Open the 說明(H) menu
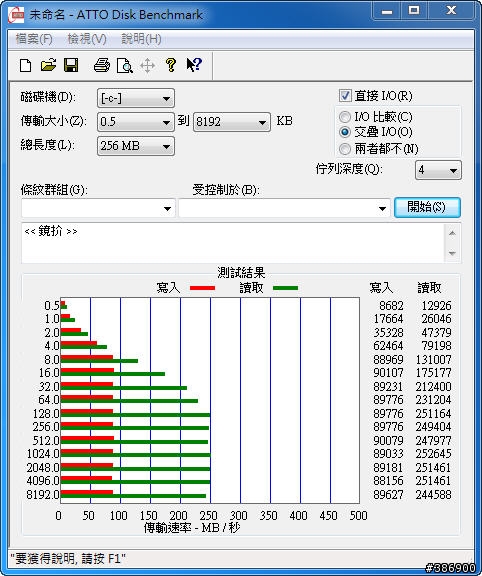Screen dimensions: 482x576 coord(141,39)
